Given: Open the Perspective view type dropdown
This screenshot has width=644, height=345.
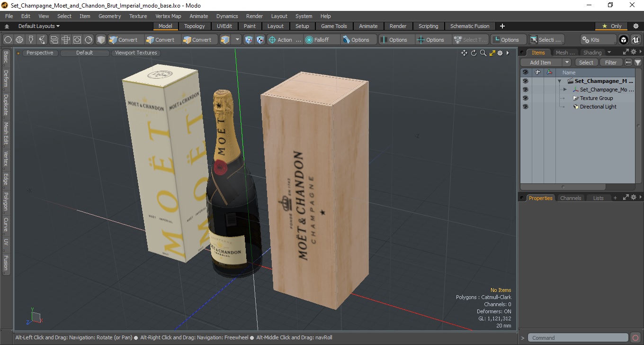Looking at the screenshot, I should (x=40, y=53).
